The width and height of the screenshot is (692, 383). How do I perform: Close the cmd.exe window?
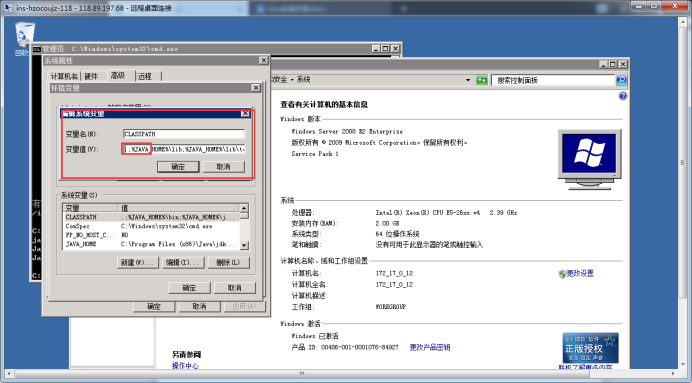(395, 49)
